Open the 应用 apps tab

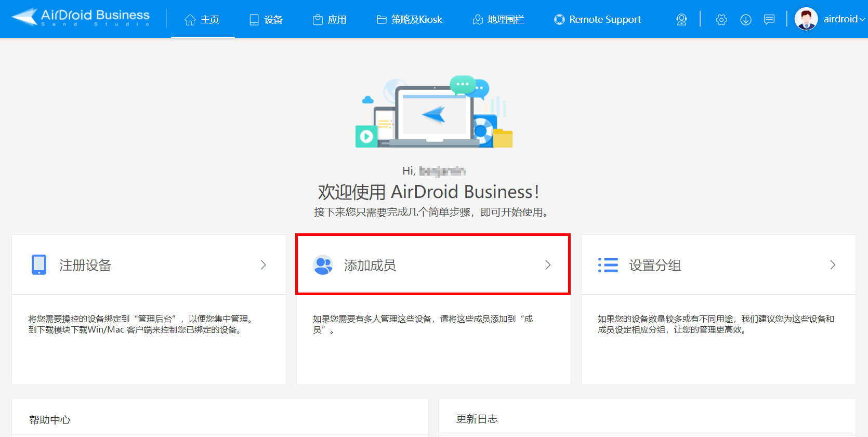[330, 20]
